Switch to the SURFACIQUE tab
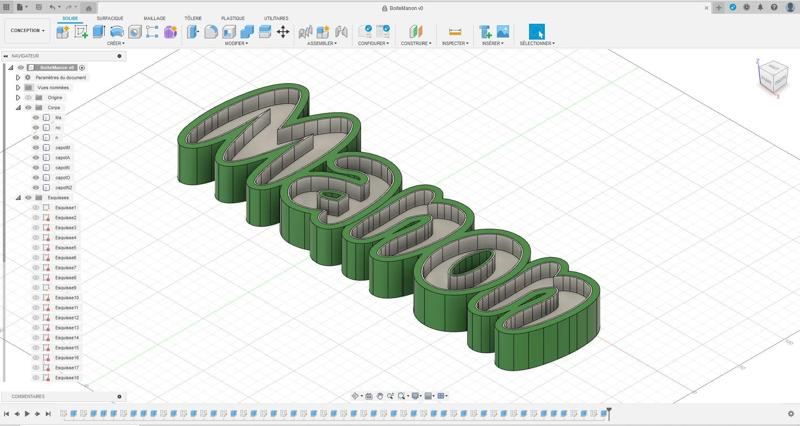Image resolution: width=800 pixels, height=426 pixels. click(x=110, y=18)
